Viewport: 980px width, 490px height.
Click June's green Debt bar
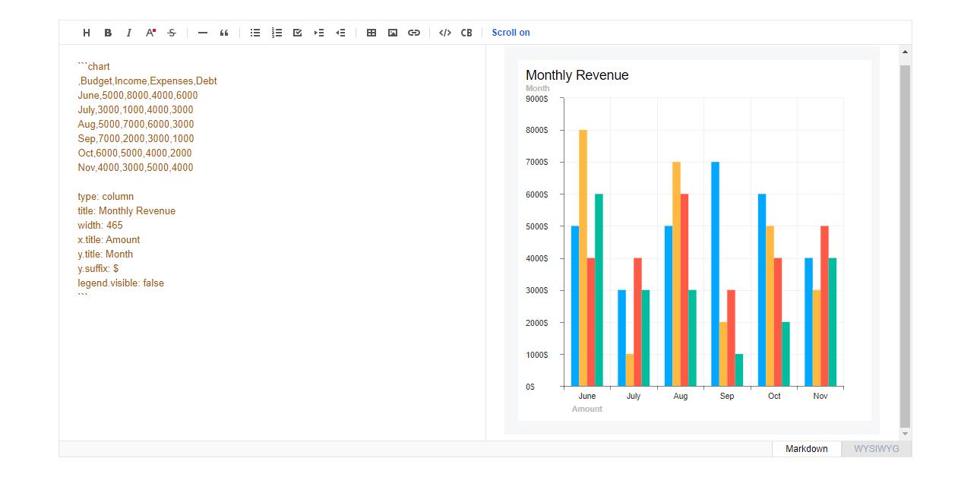point(599,290)
